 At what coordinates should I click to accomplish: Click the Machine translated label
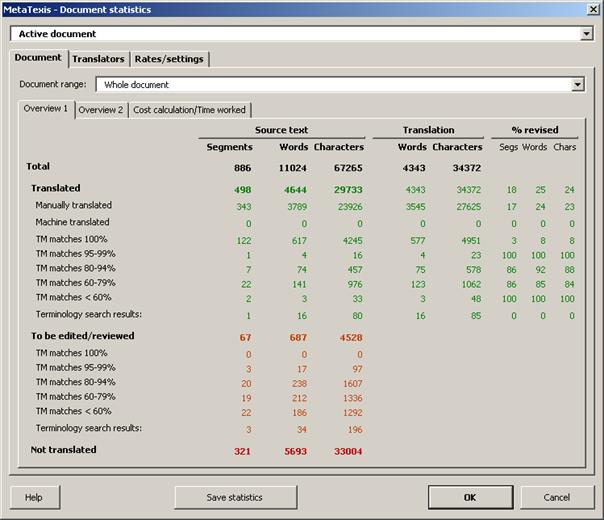coord(72,222)
